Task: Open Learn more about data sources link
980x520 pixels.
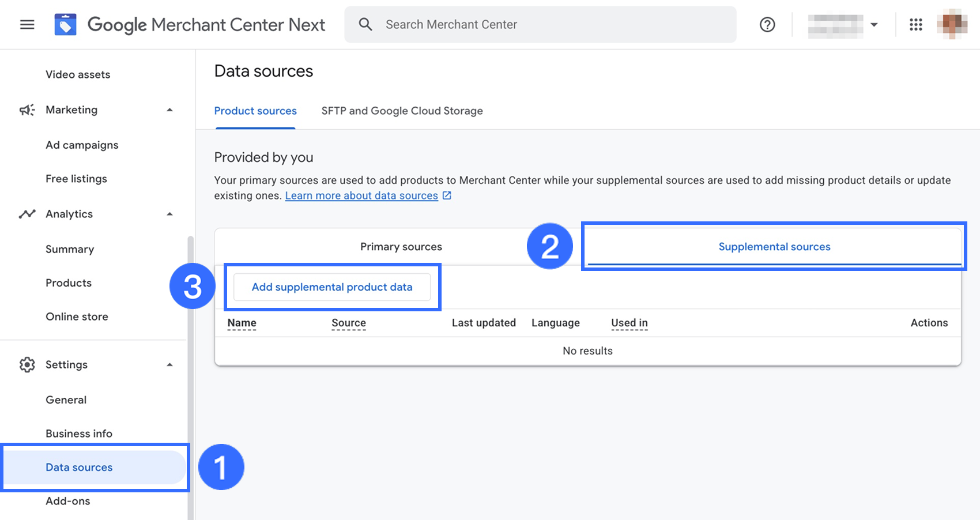Action: (361, 196)
